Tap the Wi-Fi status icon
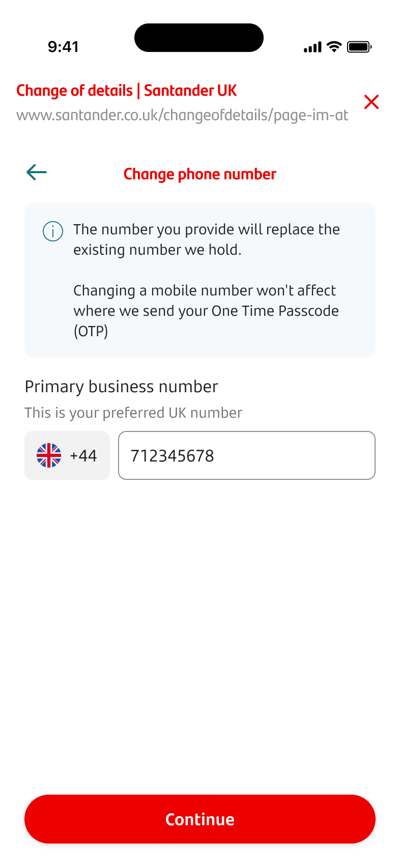400x868 pixels. click(x=334, y=47)
